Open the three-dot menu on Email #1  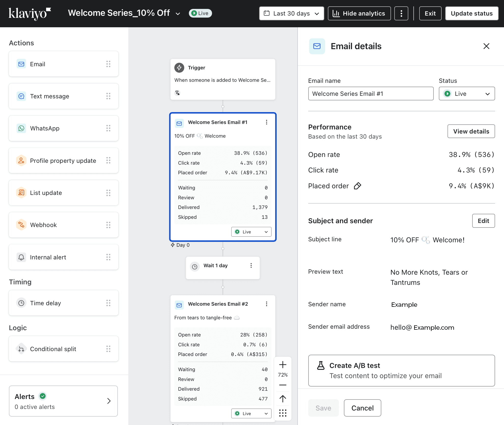tap(267, 122)
